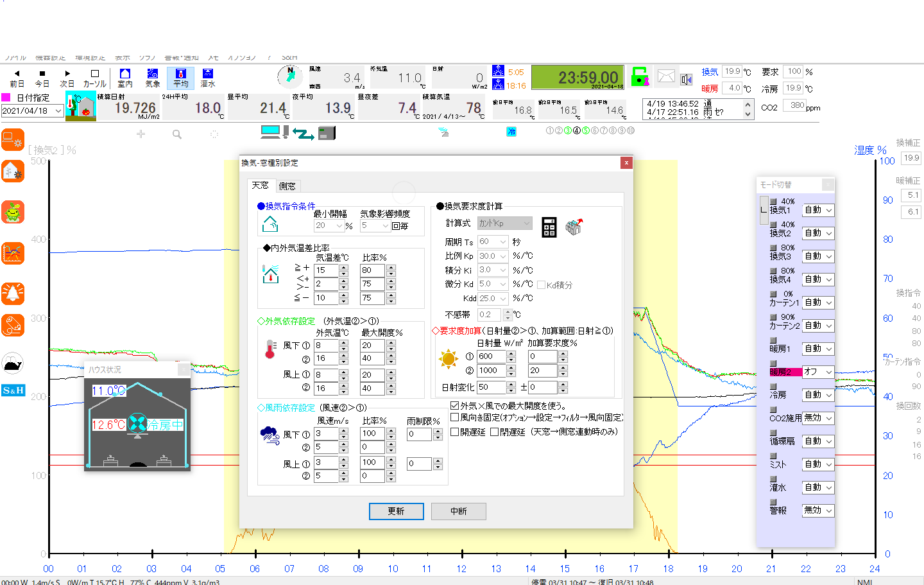
Task: Click the S&H sidebar icon
Action: click(x=13, y=390)
